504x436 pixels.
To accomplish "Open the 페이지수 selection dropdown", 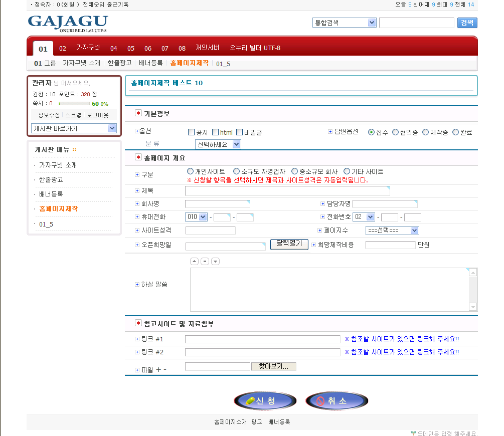I will [392, 230].
